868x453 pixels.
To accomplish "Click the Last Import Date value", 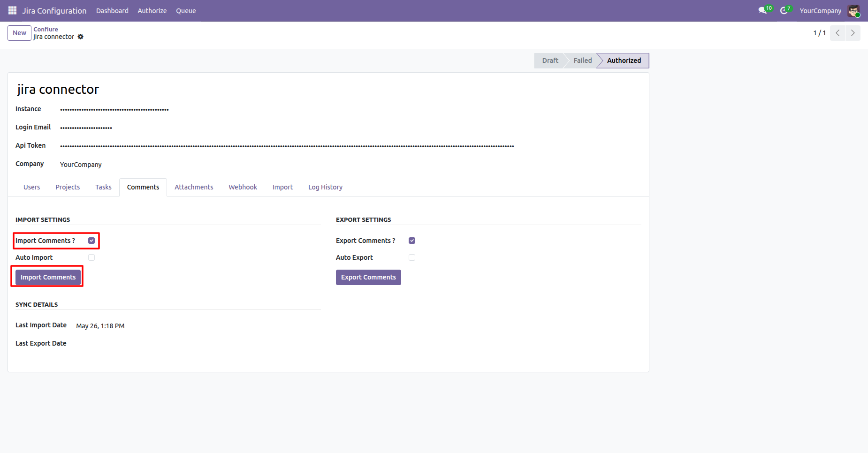I will point(100,326).
